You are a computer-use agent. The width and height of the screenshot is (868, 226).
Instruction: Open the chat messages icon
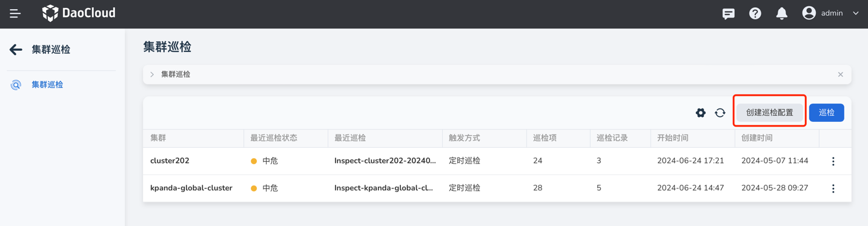click(729, 13)
